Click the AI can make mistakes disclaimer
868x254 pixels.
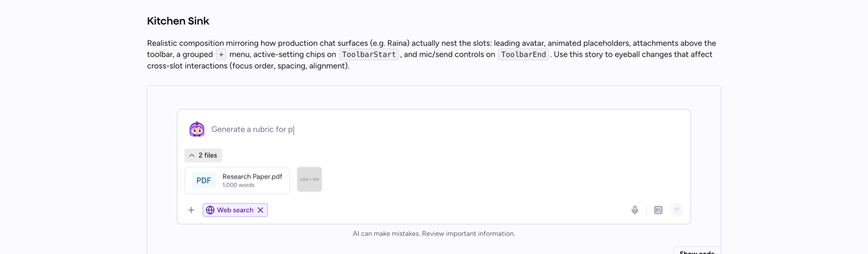point(434,233)
